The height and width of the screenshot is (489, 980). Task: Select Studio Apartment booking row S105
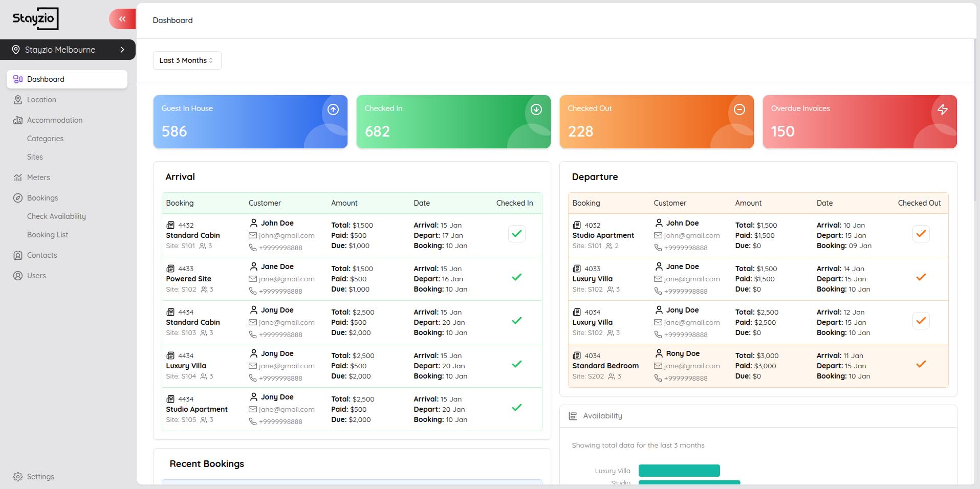(x=352, y=409)
